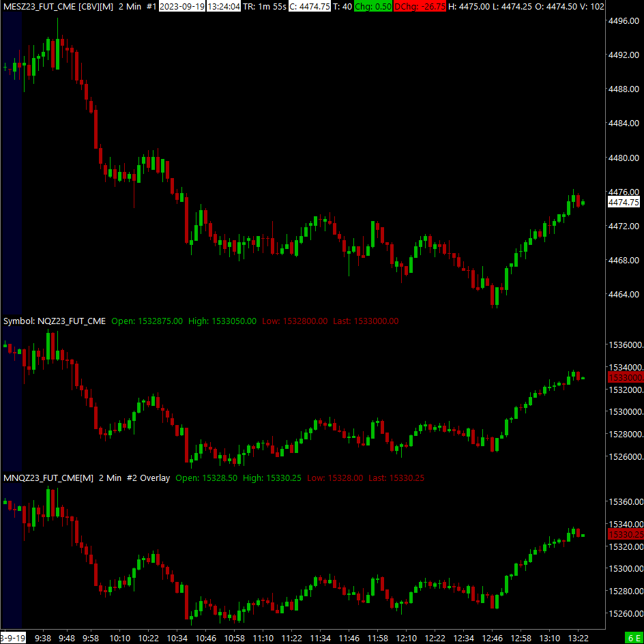Click the green 6 E box at bottom right

[x=634, y=637]
